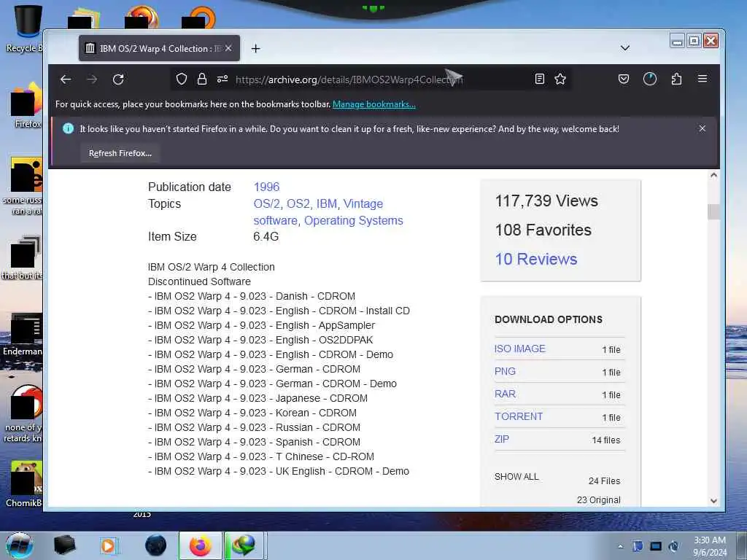Open the Firefox account circle icon
This screenshot has width=747, height=560.
coord(650,79)
